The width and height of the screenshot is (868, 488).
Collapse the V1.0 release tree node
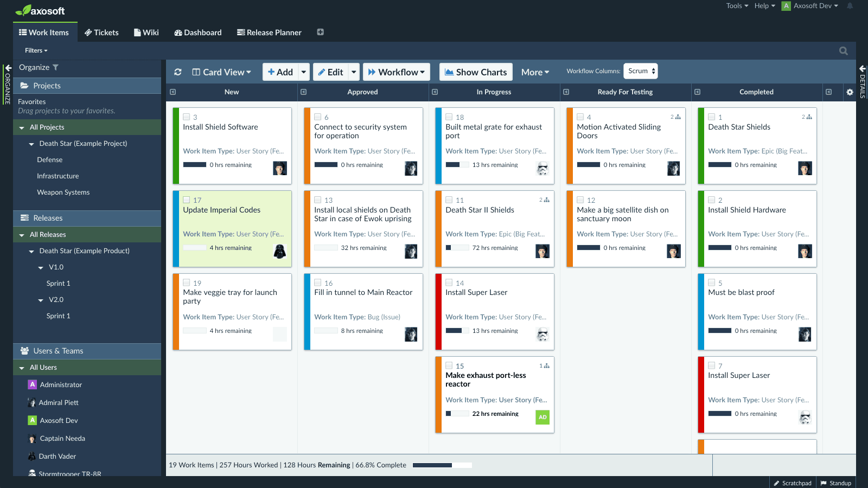click(41, 267)
